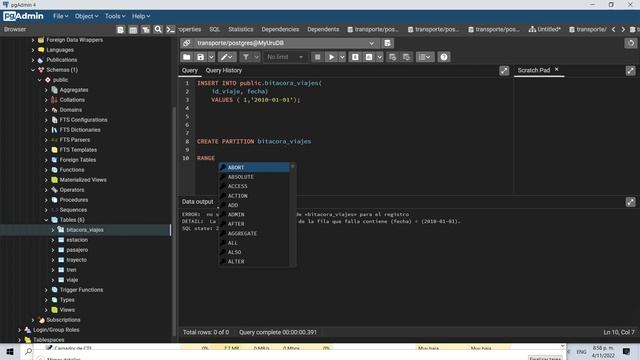Open the File menu
The image size is (640, 360).
tap(60, 16)
